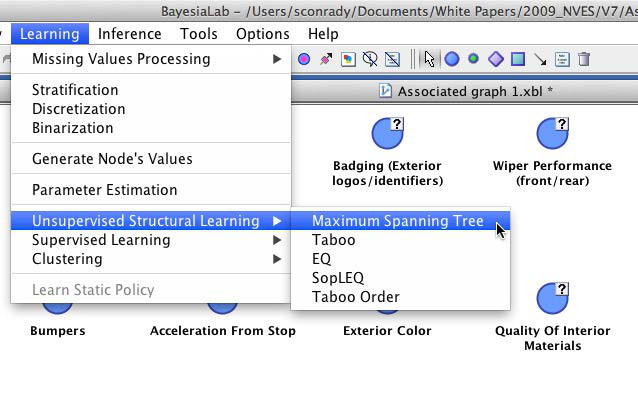Click Parameter Estimation in Learning menu
The width and height of the screenshot is (638, 402).
pos(104,190)
